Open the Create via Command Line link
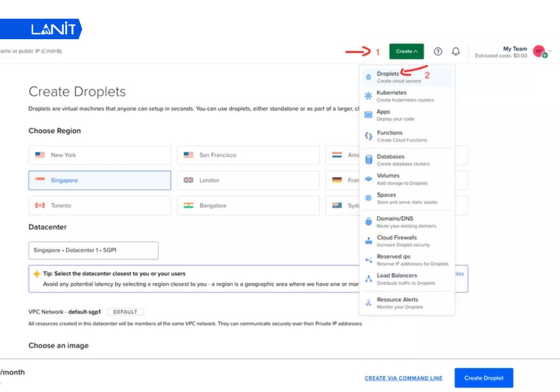Image resolution: width=560 pixels, height=392 pixels. tap(403, 378)
